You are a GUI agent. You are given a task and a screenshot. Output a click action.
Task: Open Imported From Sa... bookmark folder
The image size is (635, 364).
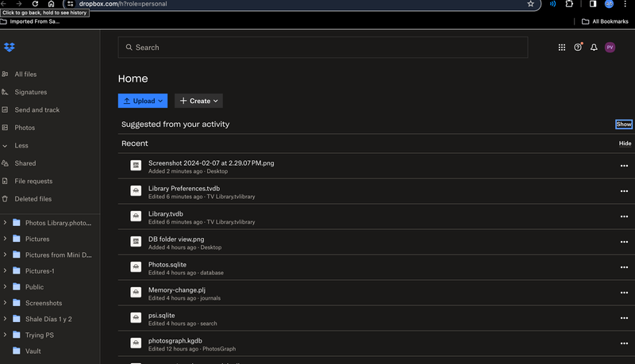(x=30, y=21)
